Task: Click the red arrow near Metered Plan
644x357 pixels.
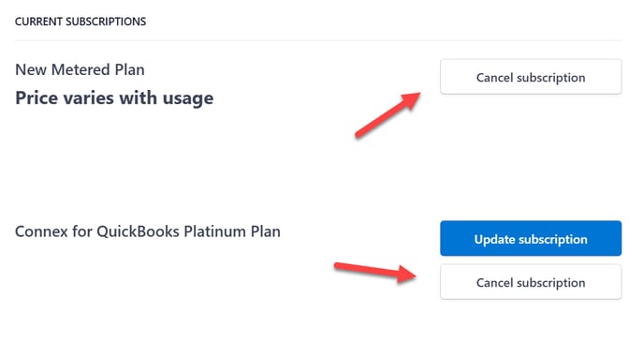Action: coord(388,114)
